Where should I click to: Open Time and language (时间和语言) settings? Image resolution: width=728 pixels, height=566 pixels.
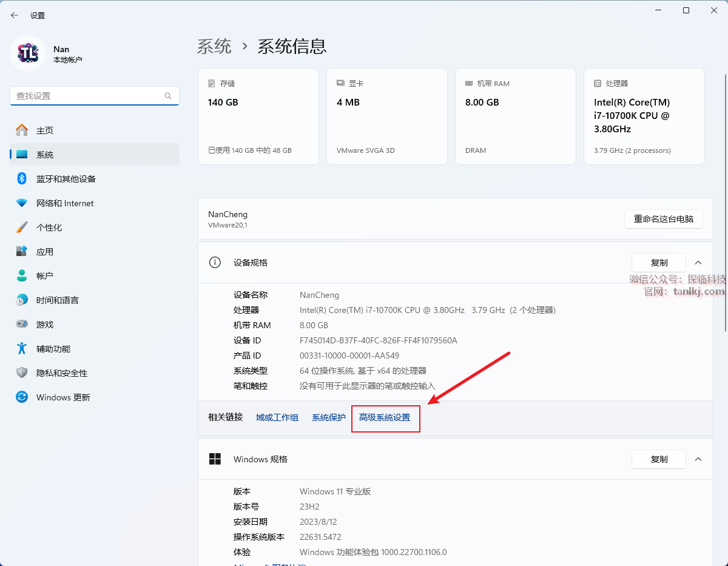point(57,300)
